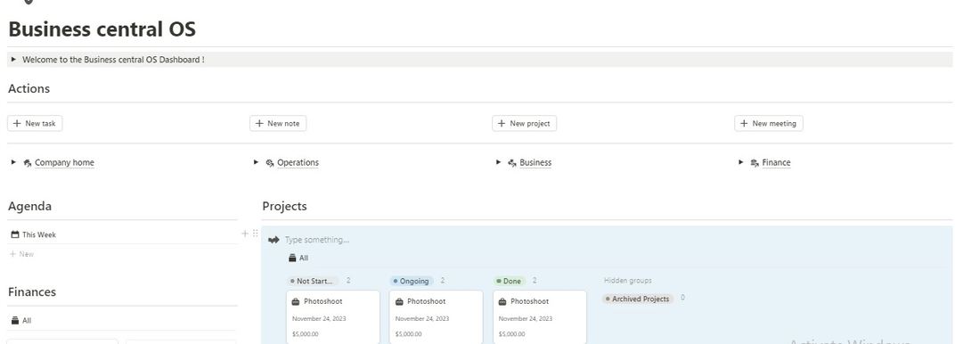
Task: Open the Photoshoot card under Ongoing
Action: 437,316
